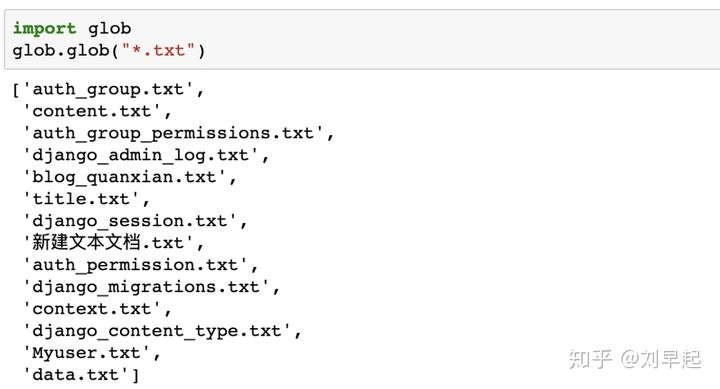
Task: Select 'auth_group.txt' in the output list
Action: click(108, 89)
